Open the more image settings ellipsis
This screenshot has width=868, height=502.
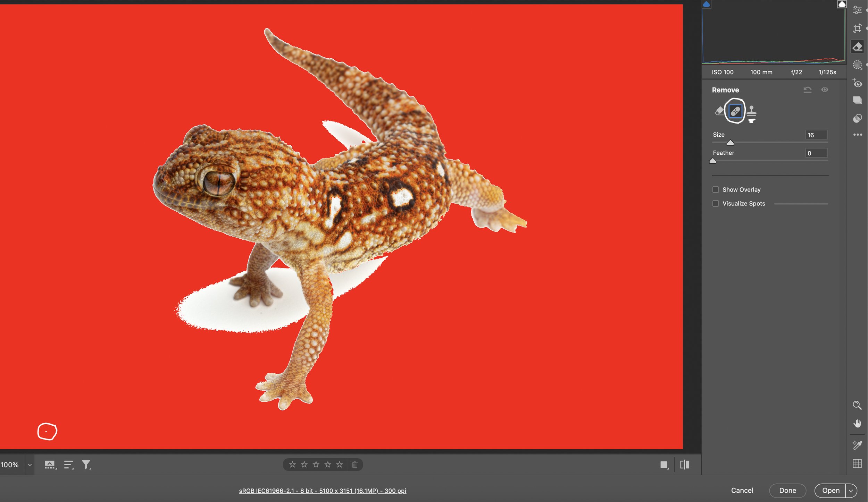858,135
